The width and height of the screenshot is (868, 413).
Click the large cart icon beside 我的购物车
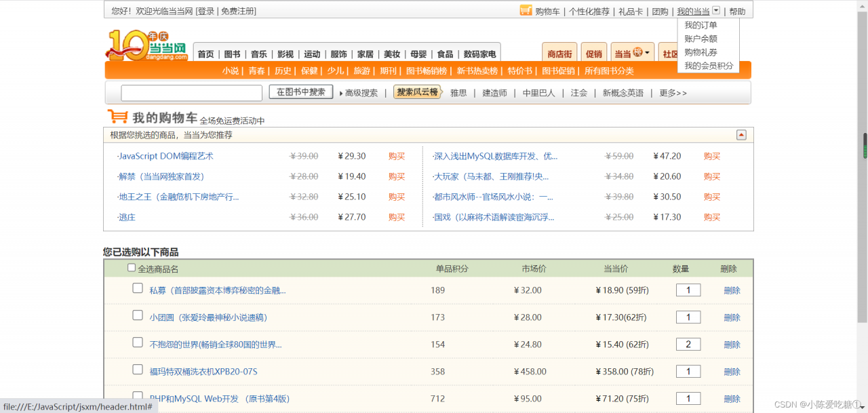click(x=117, y=117)
